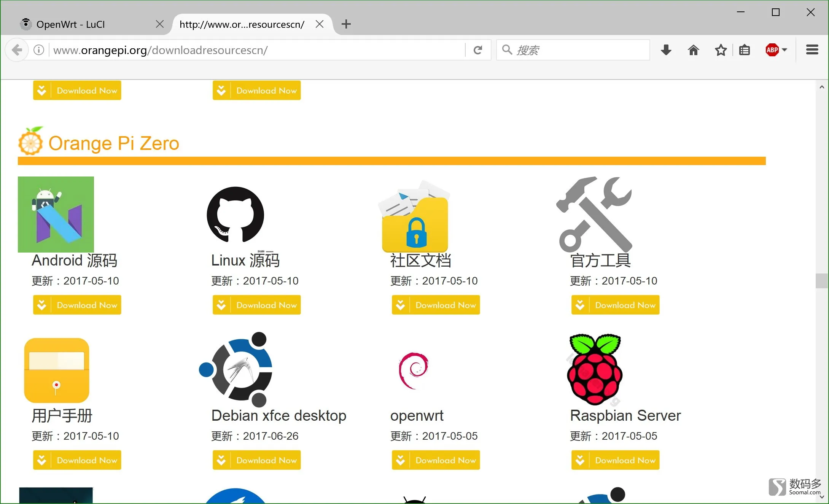Click the openwrt title text
The image size is (829, 504).
pos(417,416)
